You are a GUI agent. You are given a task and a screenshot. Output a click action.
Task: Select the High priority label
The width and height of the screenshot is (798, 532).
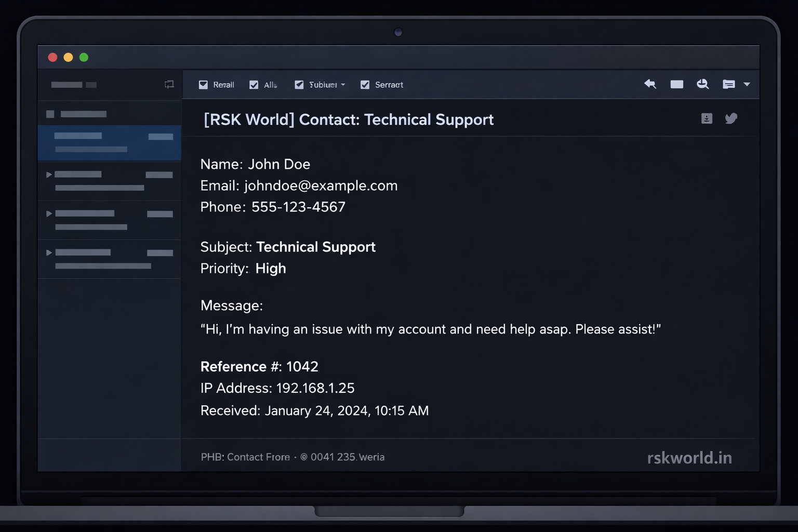[x=270, y=269]
